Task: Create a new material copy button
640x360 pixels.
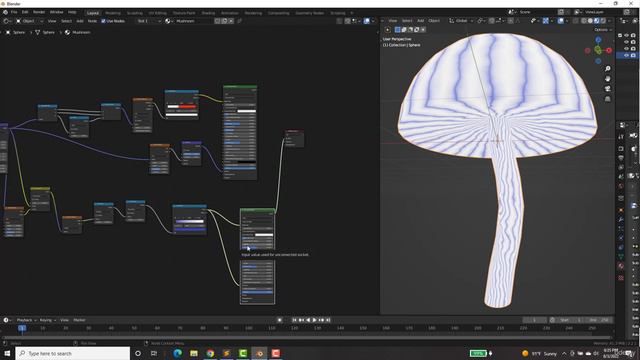Action: click(x=224, y=21)
